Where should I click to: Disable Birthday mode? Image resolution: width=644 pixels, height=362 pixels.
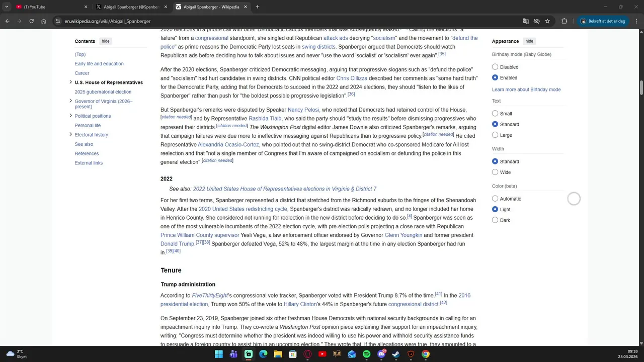coord(495,67)
